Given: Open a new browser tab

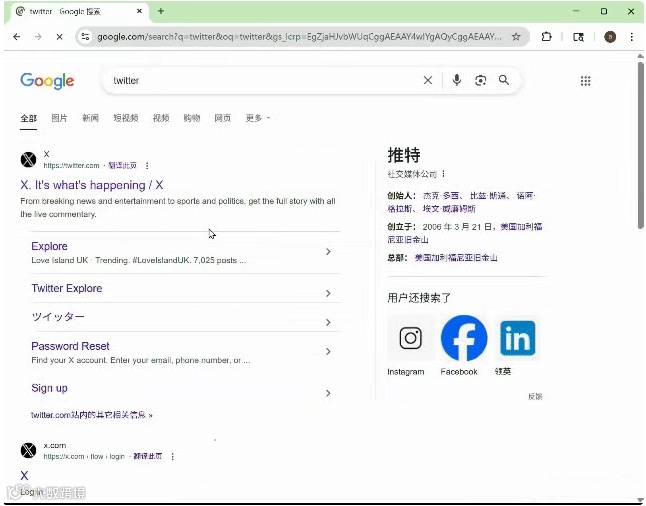Looking at the screenshot, I should [x=161, y=11].
